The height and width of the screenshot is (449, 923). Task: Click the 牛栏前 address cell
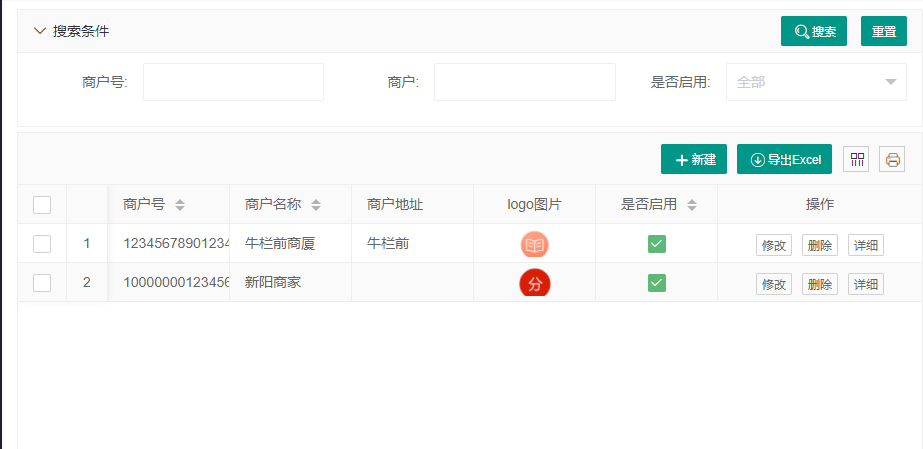coord(413,244)
